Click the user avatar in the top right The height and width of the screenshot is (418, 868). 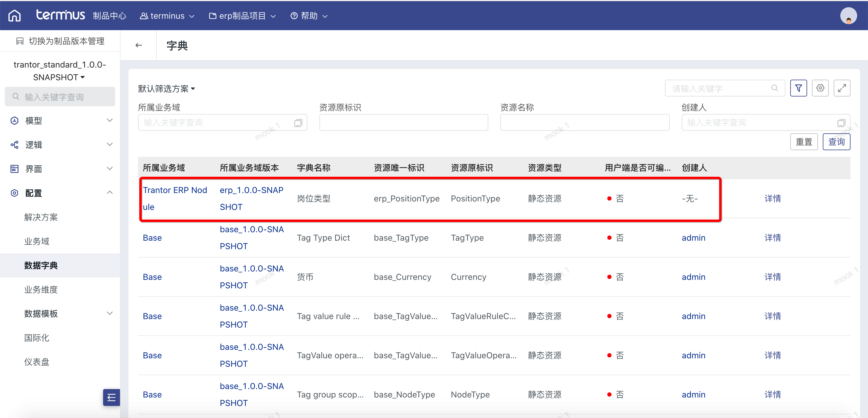[x=848, y=16]
